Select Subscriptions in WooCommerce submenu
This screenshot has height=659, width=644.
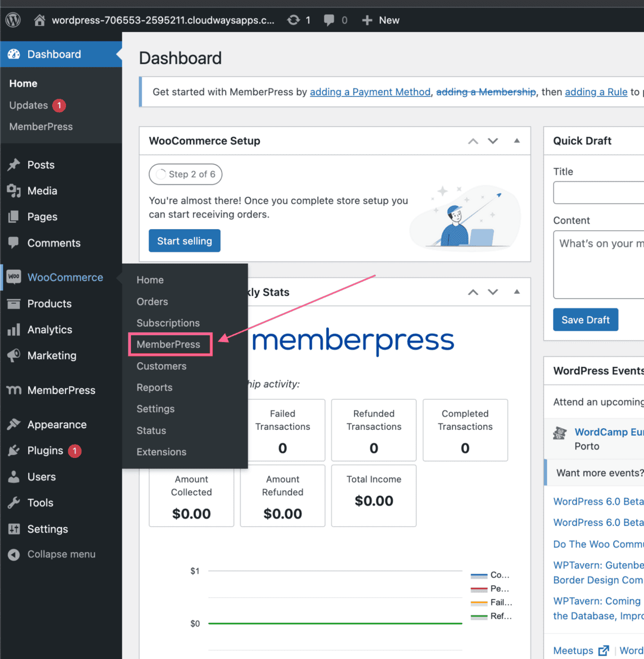[168, 323]
